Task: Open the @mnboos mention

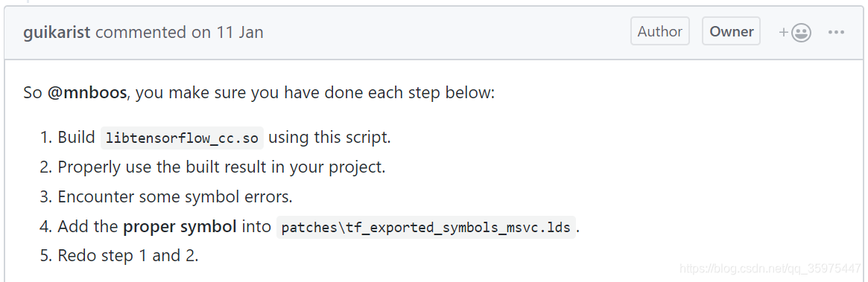Action: click(x=87, y=92)
